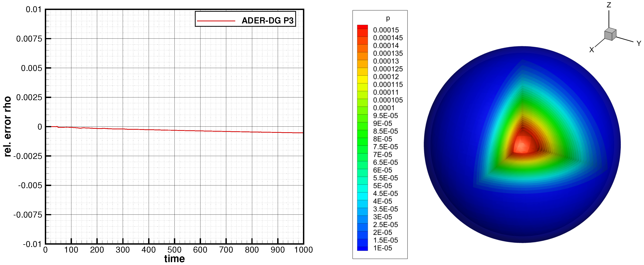Image resolution: width=644 pixels, height=265 pixels.
Task: Click the X axis label
Action: click(x=591, y=50)
